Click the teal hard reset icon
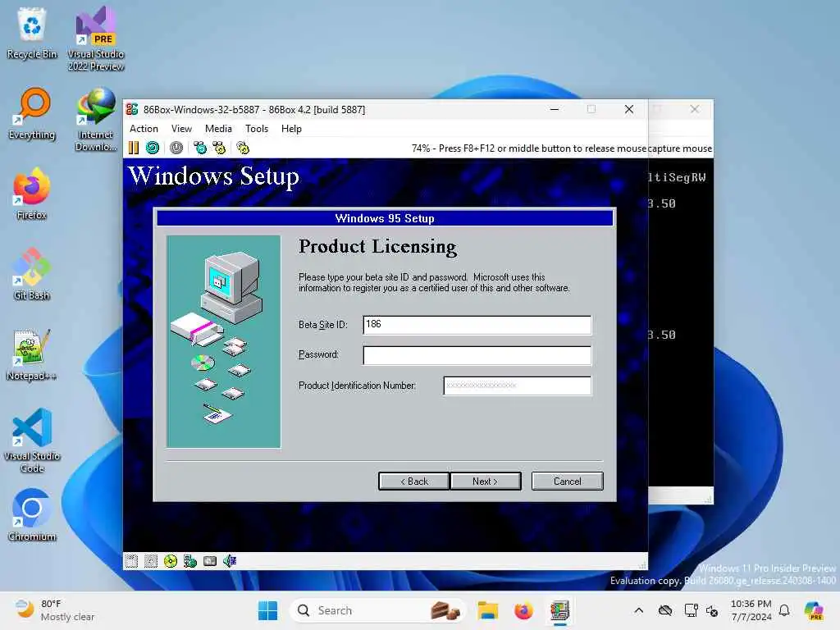This screenshot has width=840, height=630. (x=153, y=148)
